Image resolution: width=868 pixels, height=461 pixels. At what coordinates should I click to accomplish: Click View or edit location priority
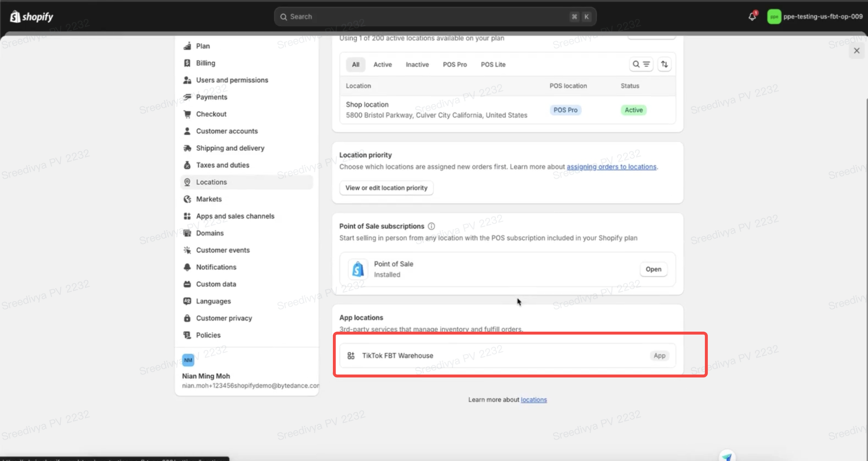386,188
